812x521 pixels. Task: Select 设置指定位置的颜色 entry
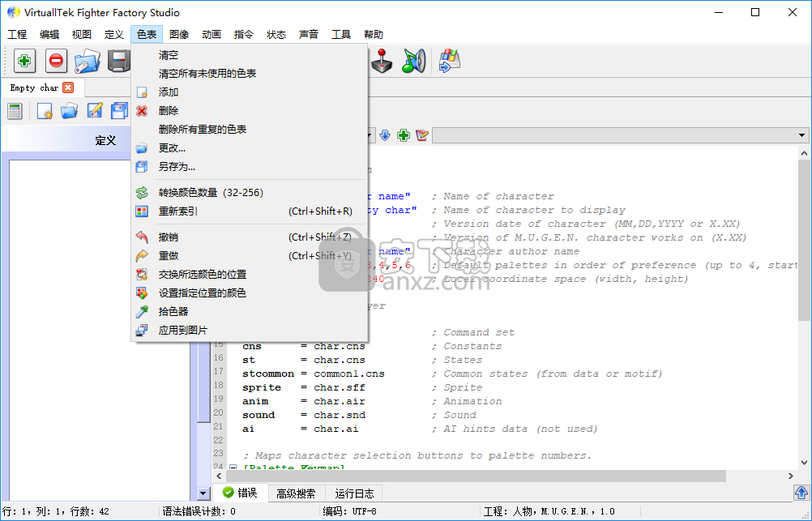(249, 293)
